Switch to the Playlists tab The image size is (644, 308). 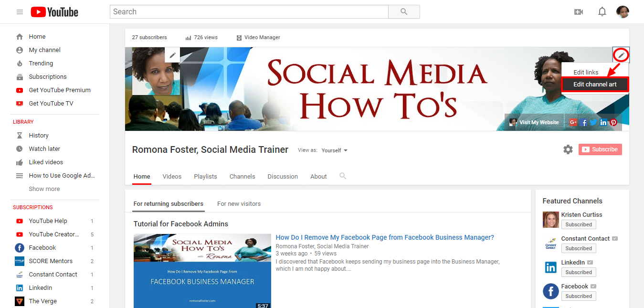coord(205,177)
